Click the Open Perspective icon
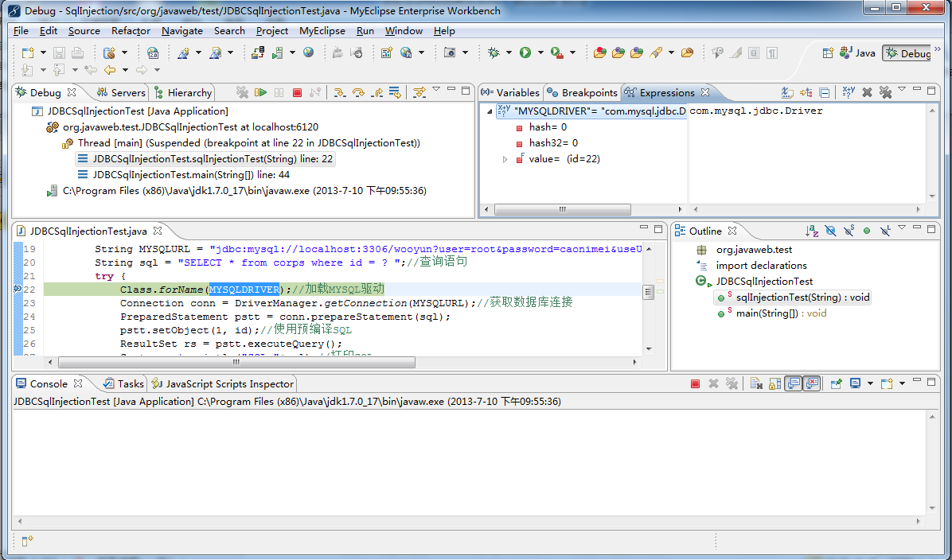Screen dimensions: 952x560 click(828, 52)
